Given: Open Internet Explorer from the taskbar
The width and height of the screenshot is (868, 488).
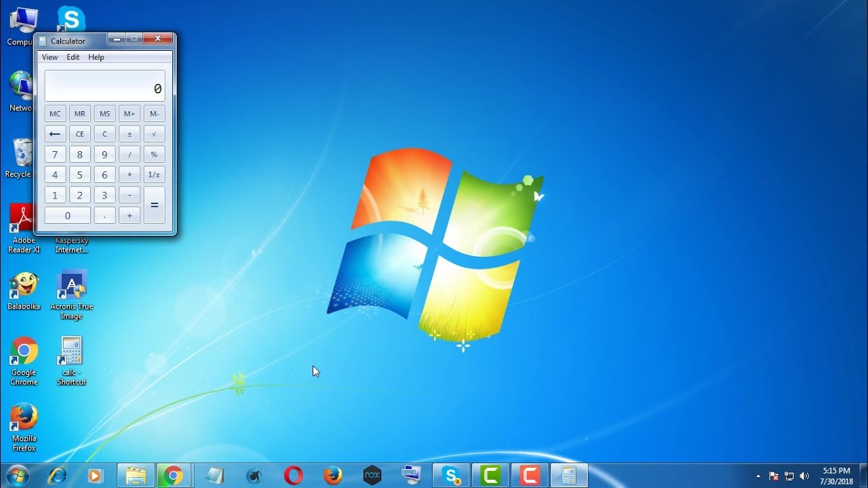Looking at the screenshot, I should point(57,476).
